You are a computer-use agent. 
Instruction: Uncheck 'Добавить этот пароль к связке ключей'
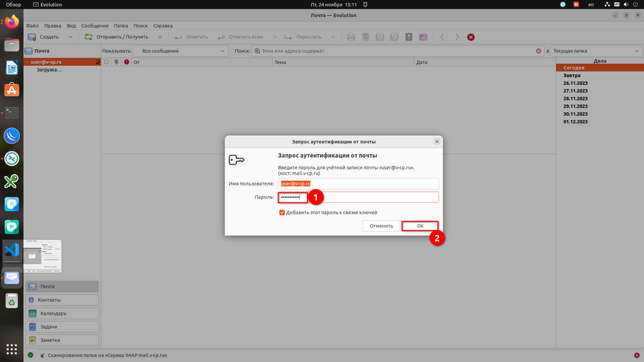(282, 212)
